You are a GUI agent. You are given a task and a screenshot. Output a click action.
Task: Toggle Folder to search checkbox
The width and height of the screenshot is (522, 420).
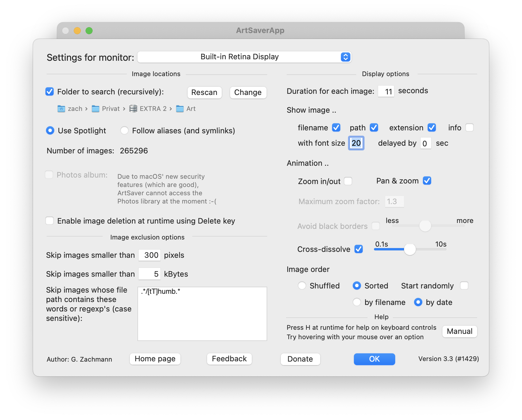click(x=50, y=92)
